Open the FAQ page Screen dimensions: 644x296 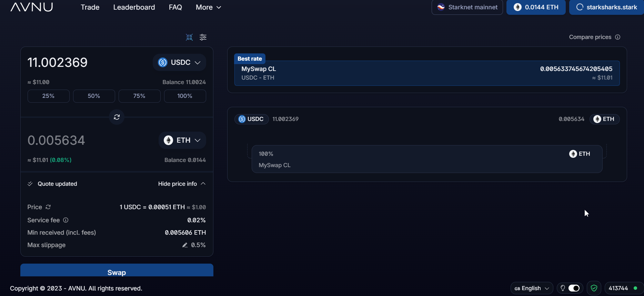point(175,7)
